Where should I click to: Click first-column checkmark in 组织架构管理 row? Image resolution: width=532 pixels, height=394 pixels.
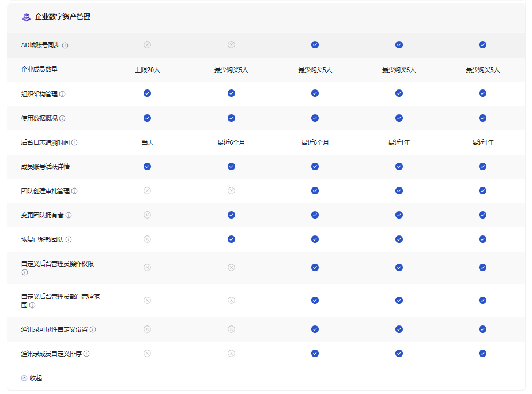(x=147, y=93)
